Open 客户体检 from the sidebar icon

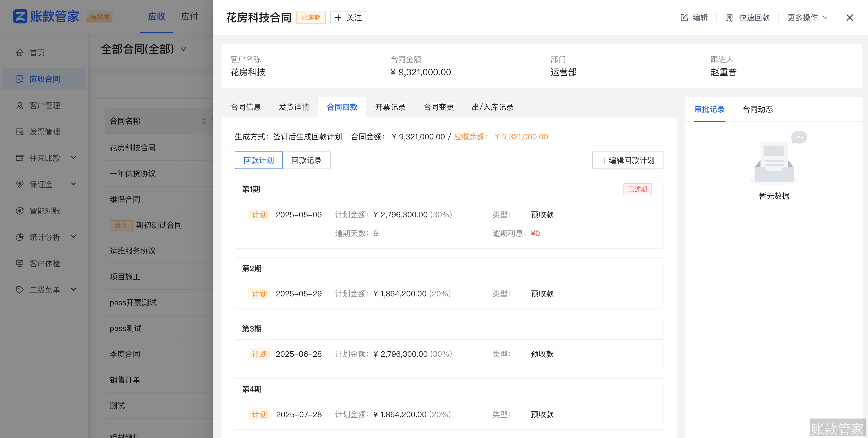click(x=20, y=263)
